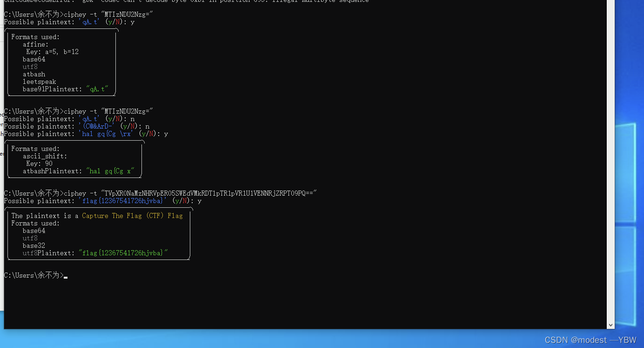Select the 'ascii_shift:' format line

[x=45, y=156]
